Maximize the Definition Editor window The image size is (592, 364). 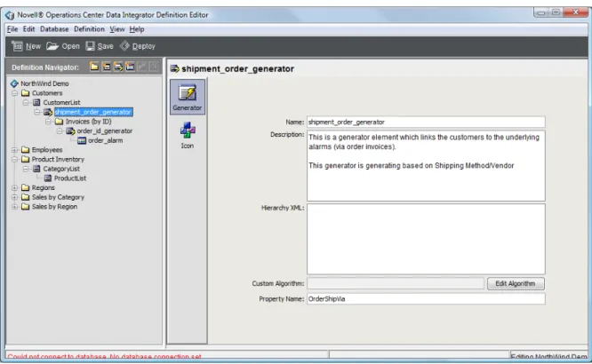(556, 12)
